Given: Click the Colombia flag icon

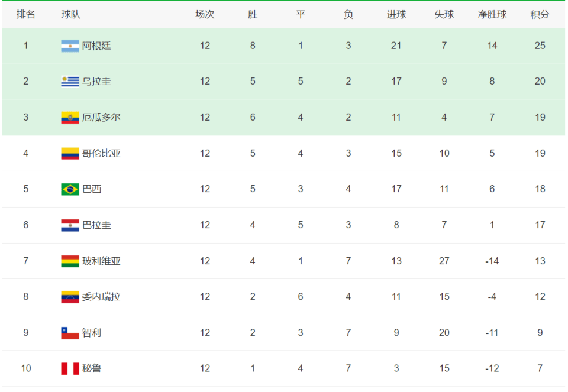Looking at the screenshot, I should click(70, 154).
